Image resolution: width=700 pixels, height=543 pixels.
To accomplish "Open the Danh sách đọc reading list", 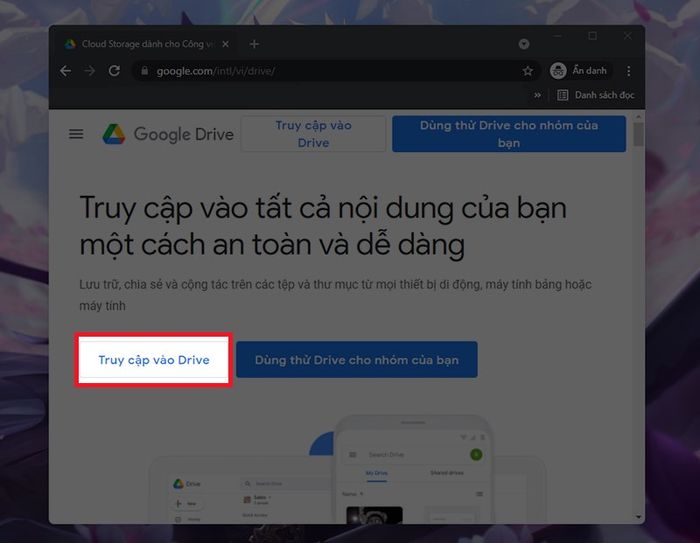I will 595,95.
